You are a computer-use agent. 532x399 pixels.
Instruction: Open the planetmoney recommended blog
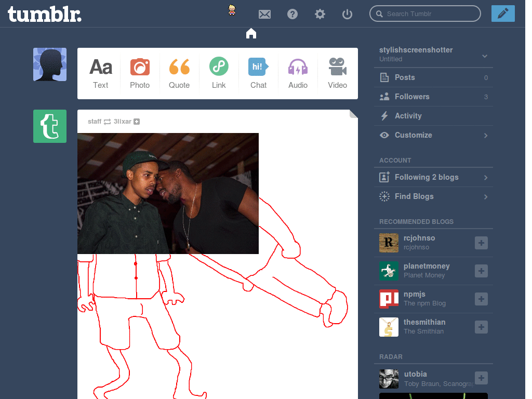[427, 267]
